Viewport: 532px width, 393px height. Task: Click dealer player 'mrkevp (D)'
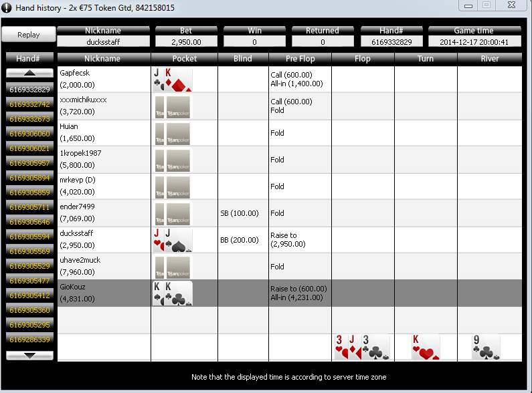(x=78, y=180)
